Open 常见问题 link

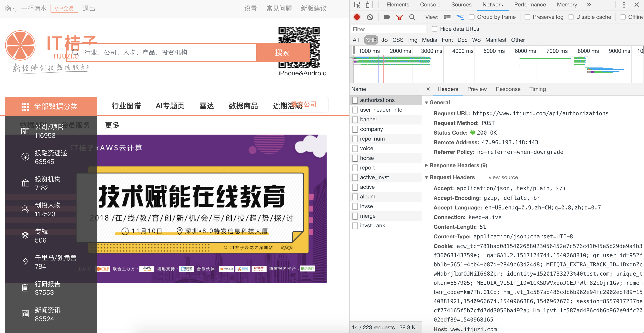pos(279,8)
